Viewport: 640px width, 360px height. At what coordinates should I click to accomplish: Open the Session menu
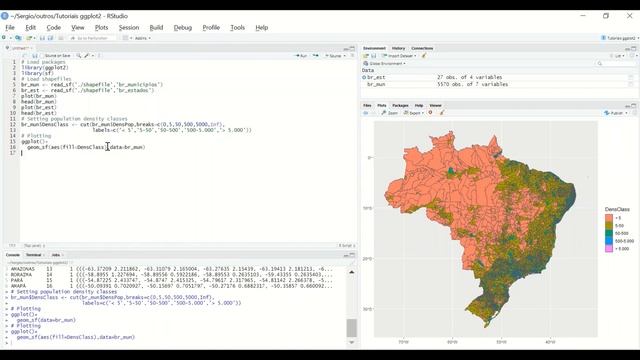[x=129, y=28]
